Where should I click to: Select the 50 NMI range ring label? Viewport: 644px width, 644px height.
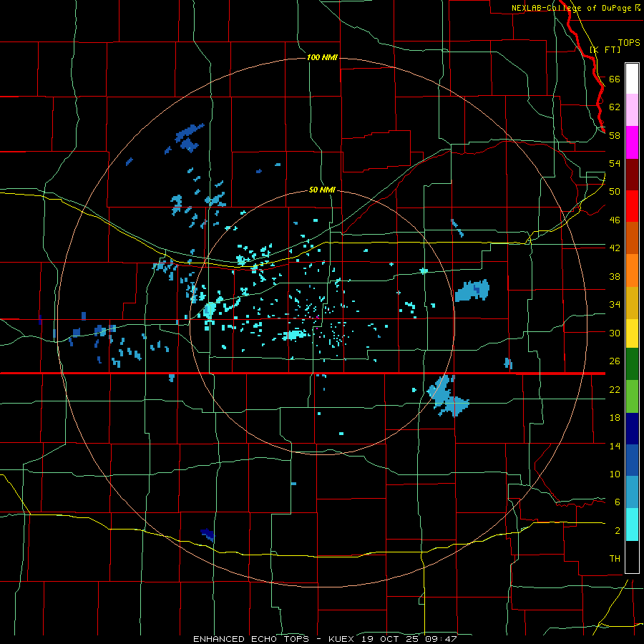(x=322, y=190)
